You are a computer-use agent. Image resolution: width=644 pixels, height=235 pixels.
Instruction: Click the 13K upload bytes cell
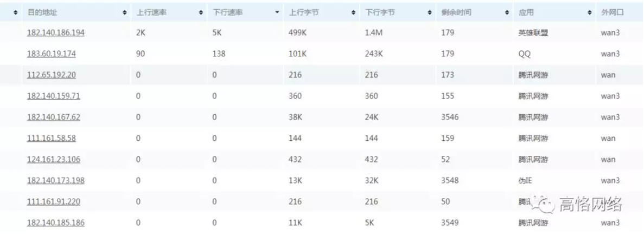point(295,180)
